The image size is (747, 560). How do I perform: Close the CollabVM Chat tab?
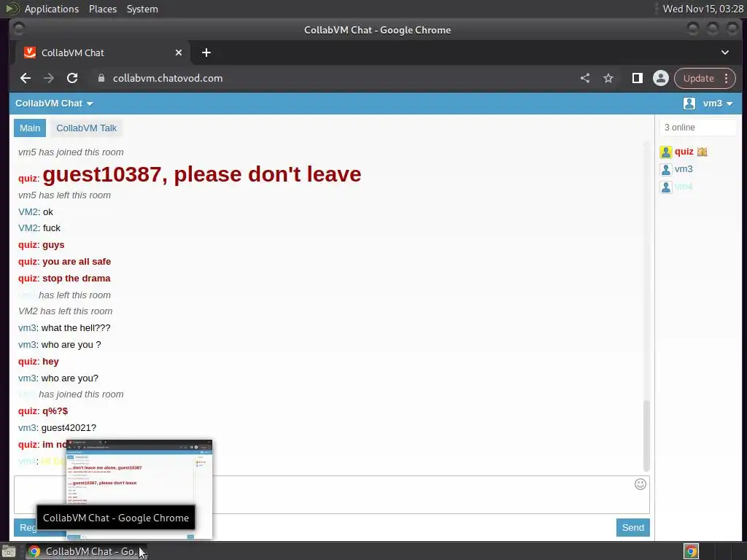click(x=179, y=52)
